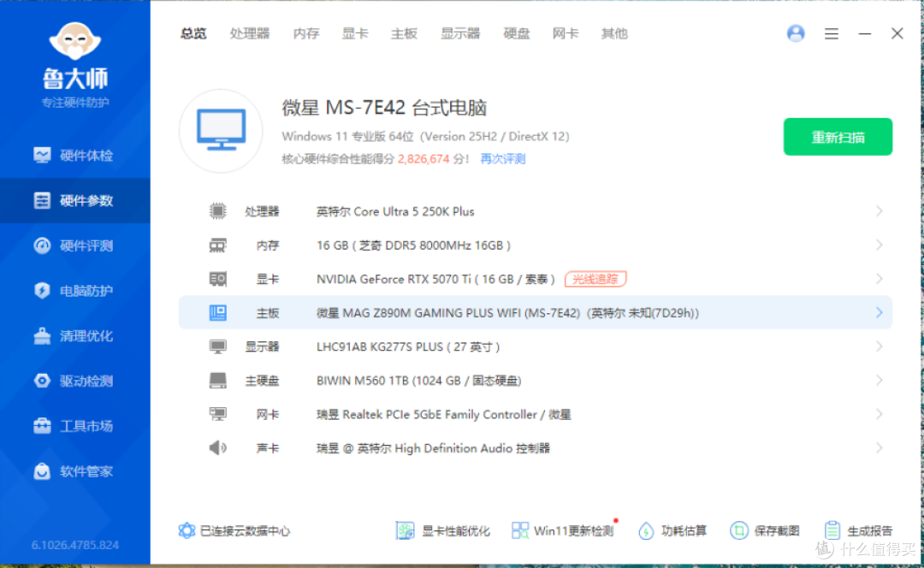Click the 重新扫描 button
Screen dimensions: 924x568
click(x=838, y=137)
